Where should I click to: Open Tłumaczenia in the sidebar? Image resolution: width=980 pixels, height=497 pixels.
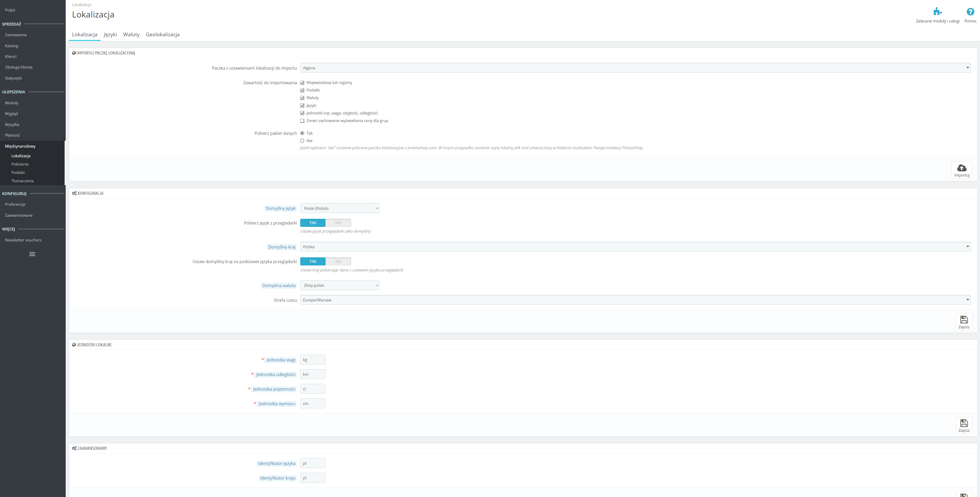22,181
